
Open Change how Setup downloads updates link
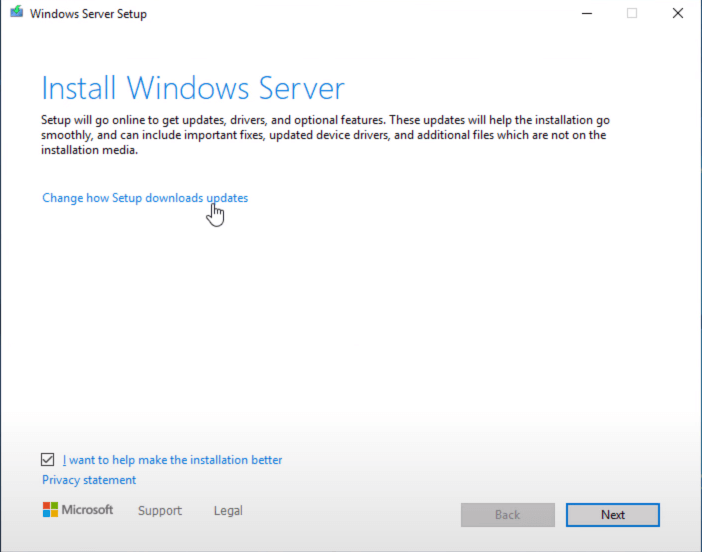(x=145, y=198)
